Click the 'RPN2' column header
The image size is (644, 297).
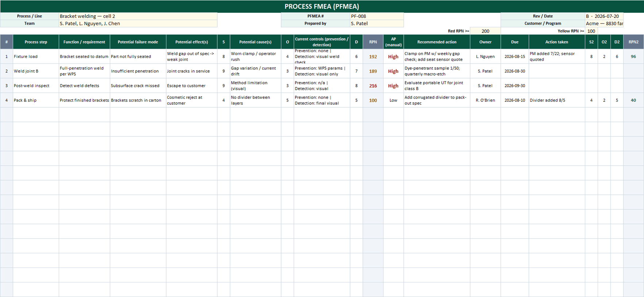633,42
